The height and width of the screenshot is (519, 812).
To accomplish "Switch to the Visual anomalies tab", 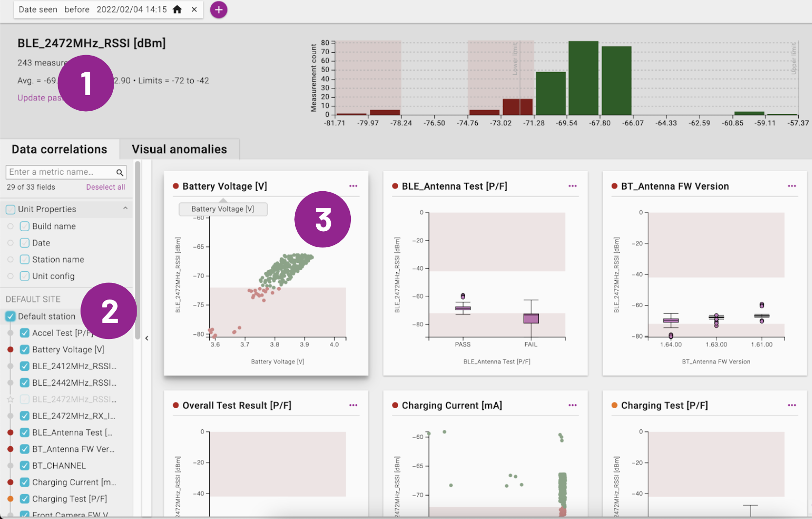I will [179, 149].
